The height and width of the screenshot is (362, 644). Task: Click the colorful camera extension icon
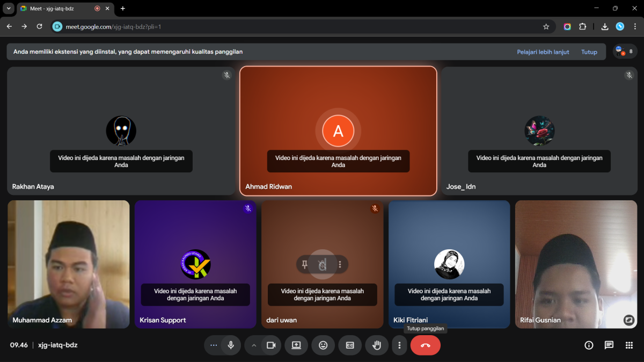pyautogui.click(x=567, y=26)
